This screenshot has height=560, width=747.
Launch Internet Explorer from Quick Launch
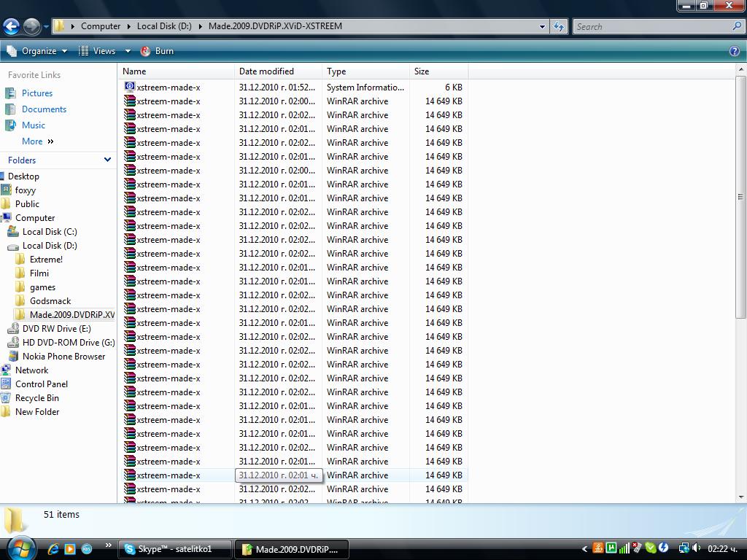[x=53, y=549]
